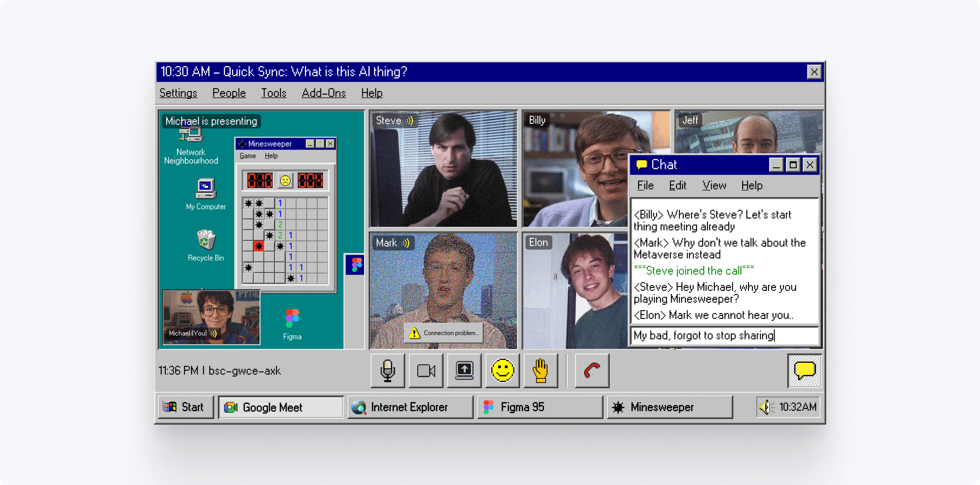The height and width of the screenshot is (485, 980).
Task: Select Billy's video tile
Action: point(575,169)
